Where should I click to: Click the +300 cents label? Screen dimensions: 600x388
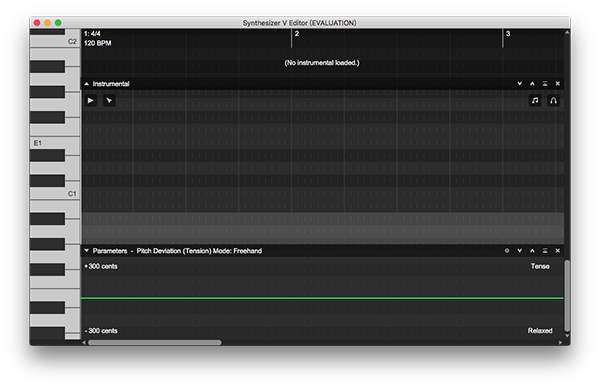pos(101,266)
